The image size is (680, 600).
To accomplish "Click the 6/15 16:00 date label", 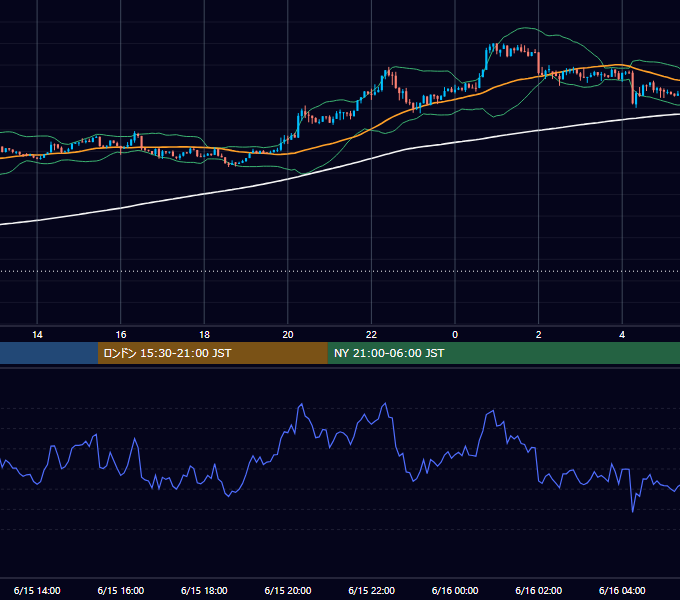I will 121,590.
